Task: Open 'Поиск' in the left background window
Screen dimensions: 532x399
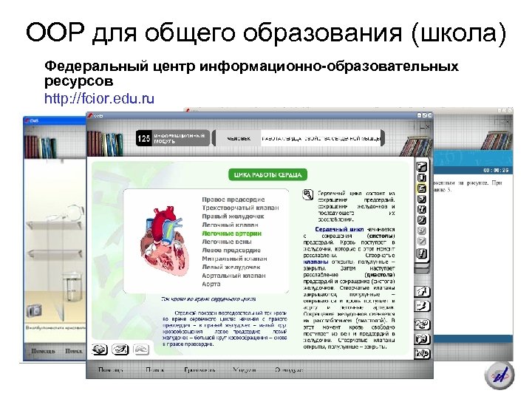Action: click(74, 351)
